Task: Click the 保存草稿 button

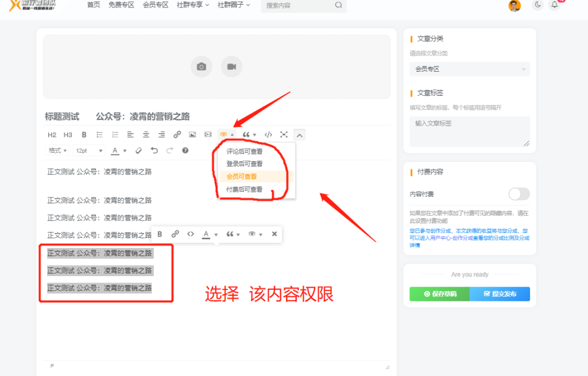Action: coord(439,293)
